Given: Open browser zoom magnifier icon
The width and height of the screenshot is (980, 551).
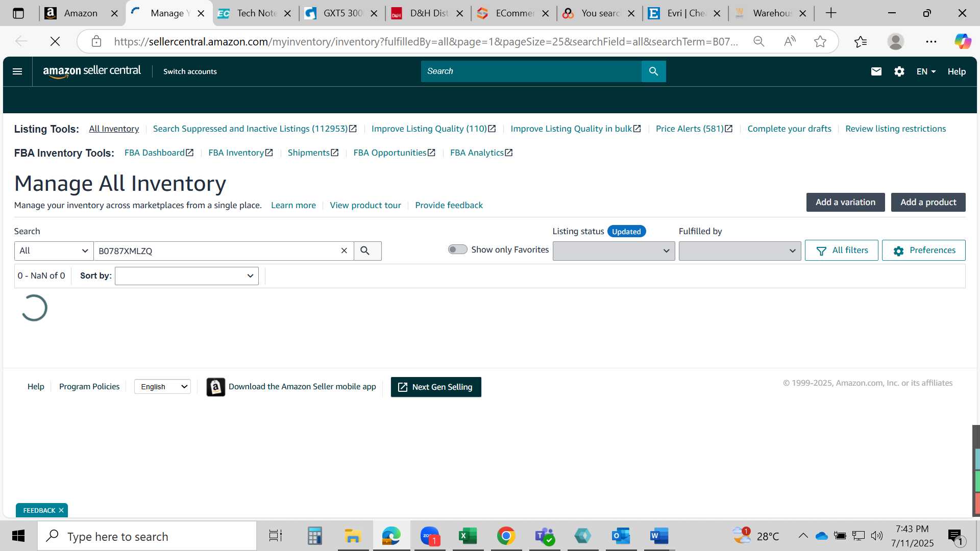Looking at the screenshot, I should click(x=759, y=41).
